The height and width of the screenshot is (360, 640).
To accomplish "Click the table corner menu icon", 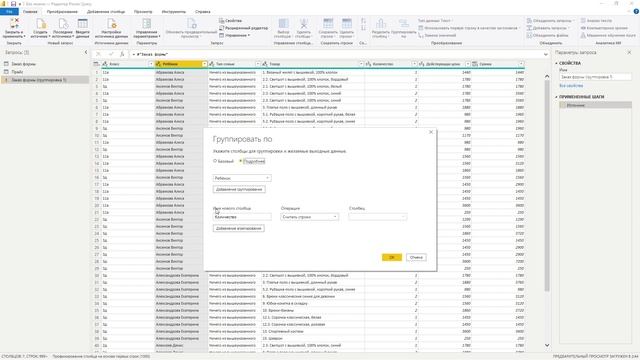I will pyautogui.click(x=96, y=64).
